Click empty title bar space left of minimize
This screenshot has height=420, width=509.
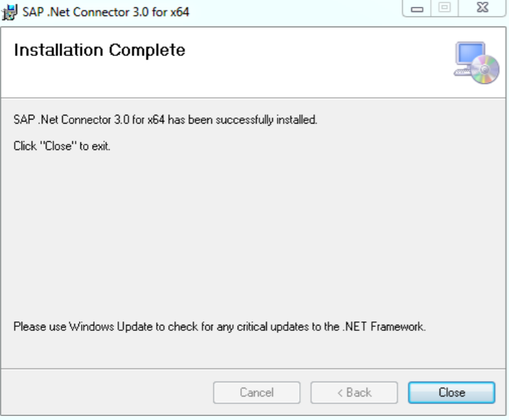(304, 12)
